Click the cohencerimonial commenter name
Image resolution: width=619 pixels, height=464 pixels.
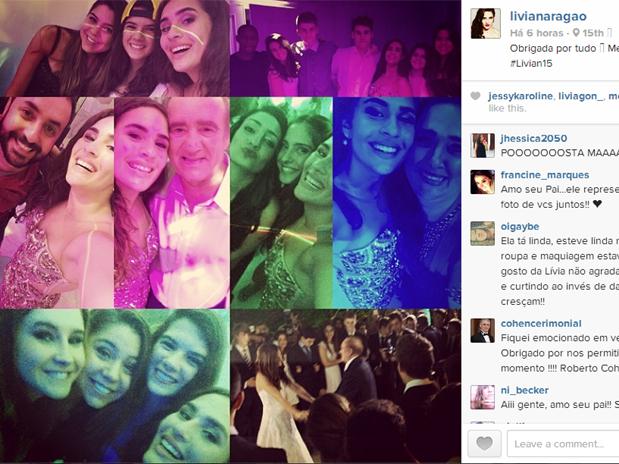pos(541,323)
